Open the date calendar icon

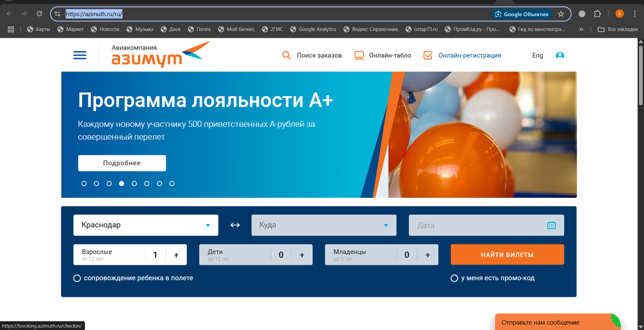point(552,225)
